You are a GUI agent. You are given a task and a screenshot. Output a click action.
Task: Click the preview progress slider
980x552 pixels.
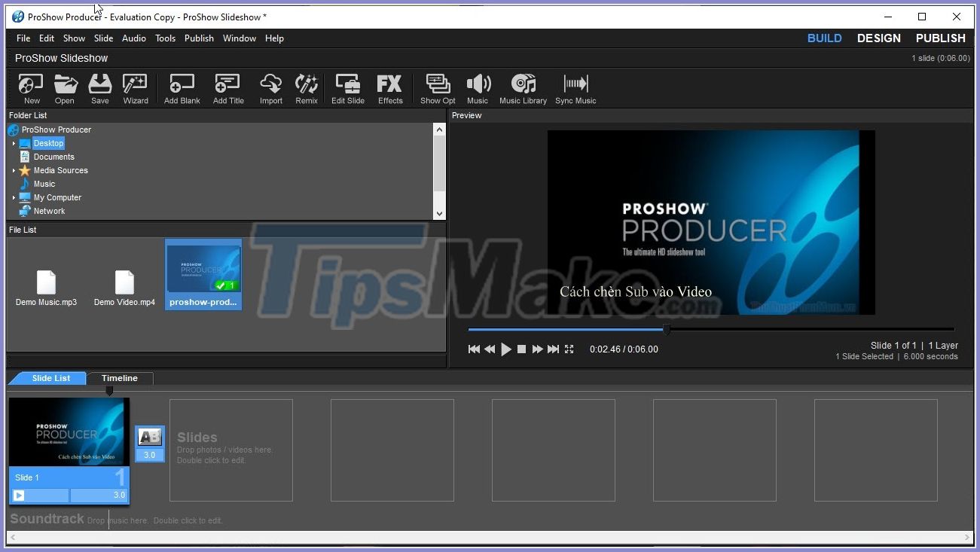point(666,329)
